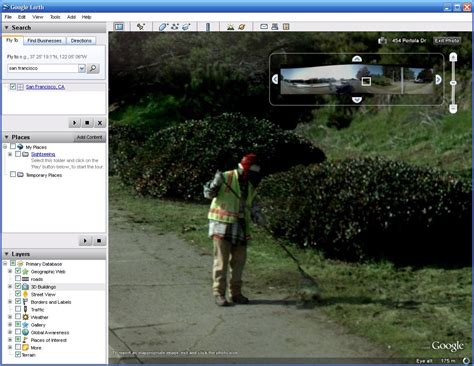The width and height of the screenshot is (474, 366).
Task: Open the Email toolbar icon
Action: click(264, 27)
